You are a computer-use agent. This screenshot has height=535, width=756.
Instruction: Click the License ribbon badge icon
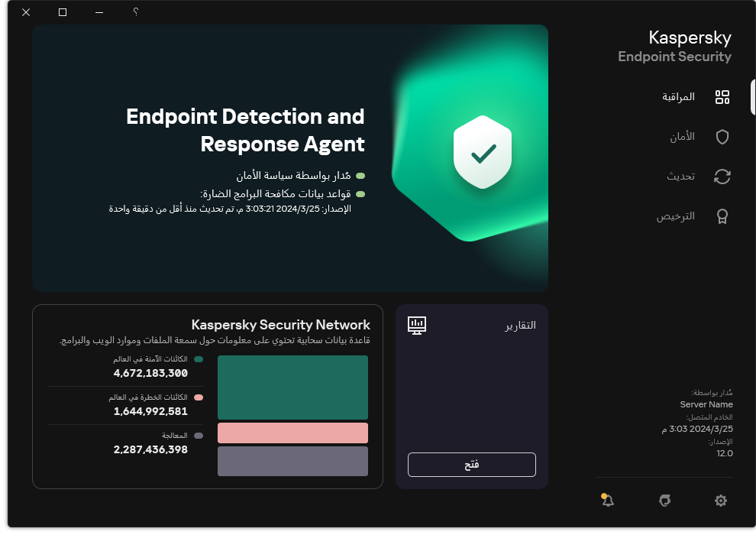[722, 216]
